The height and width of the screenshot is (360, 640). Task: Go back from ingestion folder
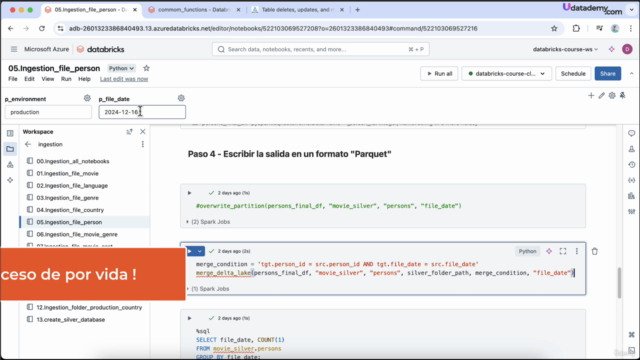pos(28,144)
